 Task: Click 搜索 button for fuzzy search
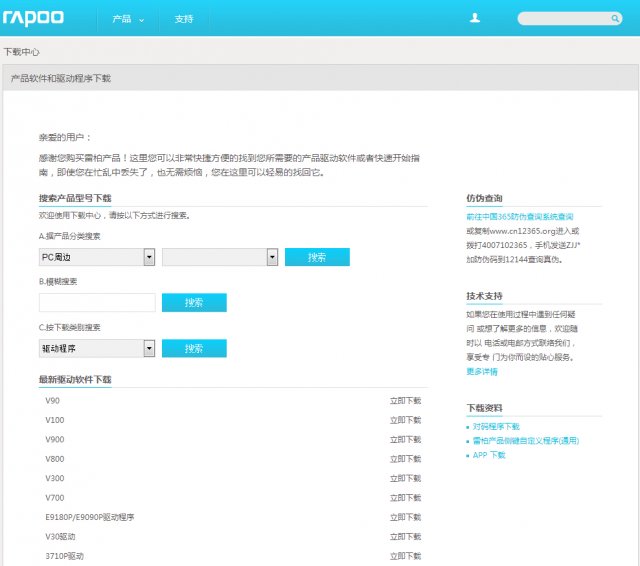point(194,302)
